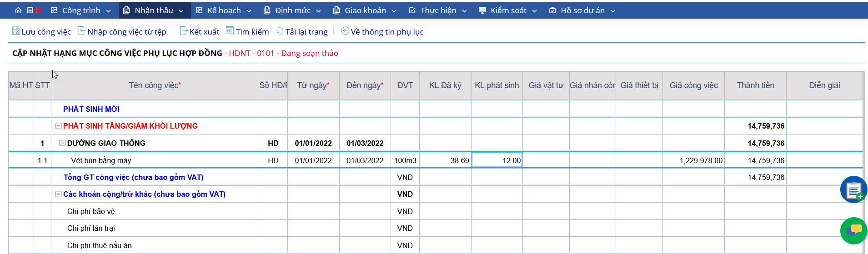
Task: Open the Định mức dropdown menu
Action: [x=292, y=10]
